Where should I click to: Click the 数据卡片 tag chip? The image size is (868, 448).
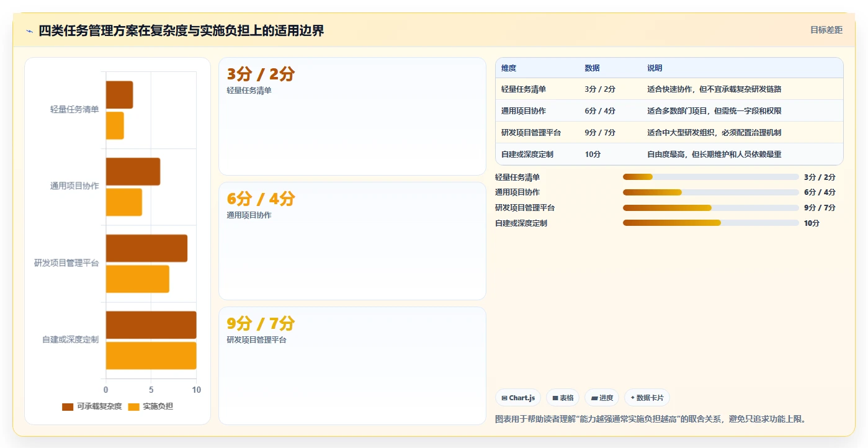[647, 398]
